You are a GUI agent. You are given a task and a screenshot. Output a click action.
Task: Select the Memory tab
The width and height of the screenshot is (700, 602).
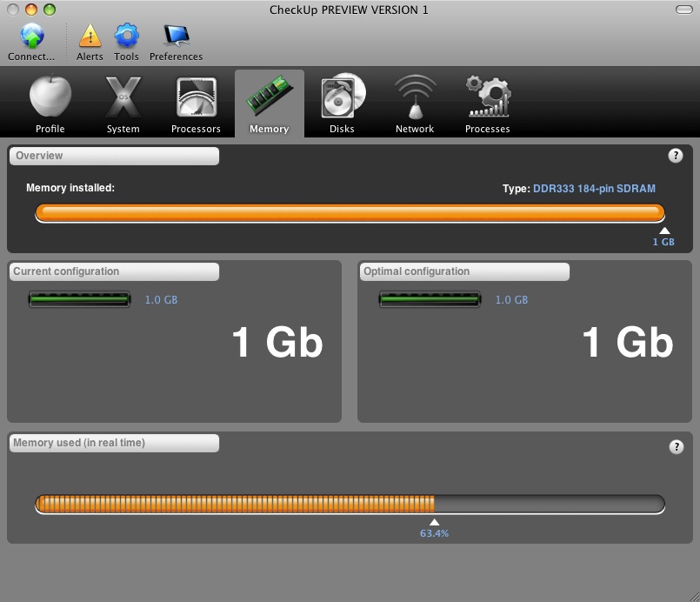point(270,104)
